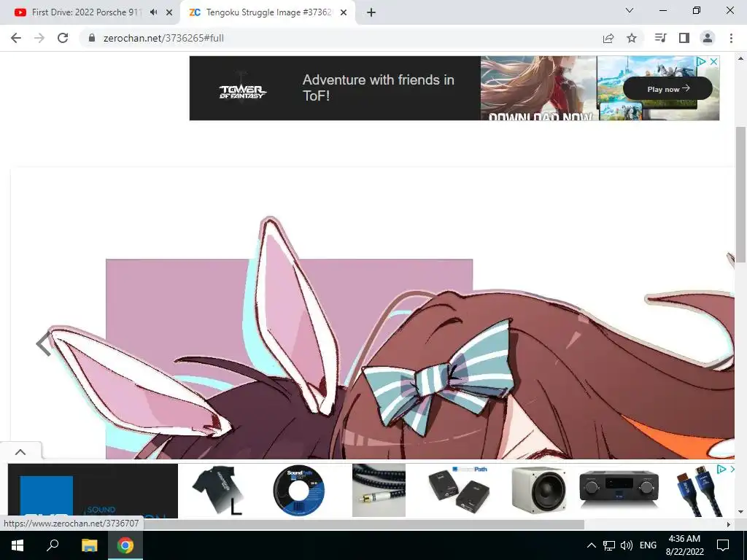Viewport: 747px width, 560px height.
Task: Open the Windows notification center
Action: pos(723,545)
